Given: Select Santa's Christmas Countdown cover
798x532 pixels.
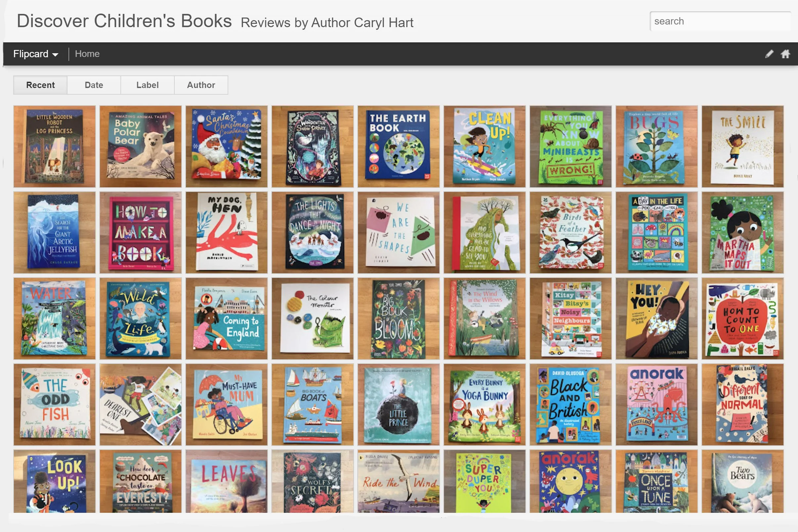Looking at the screenshot, I should [227, 147].
